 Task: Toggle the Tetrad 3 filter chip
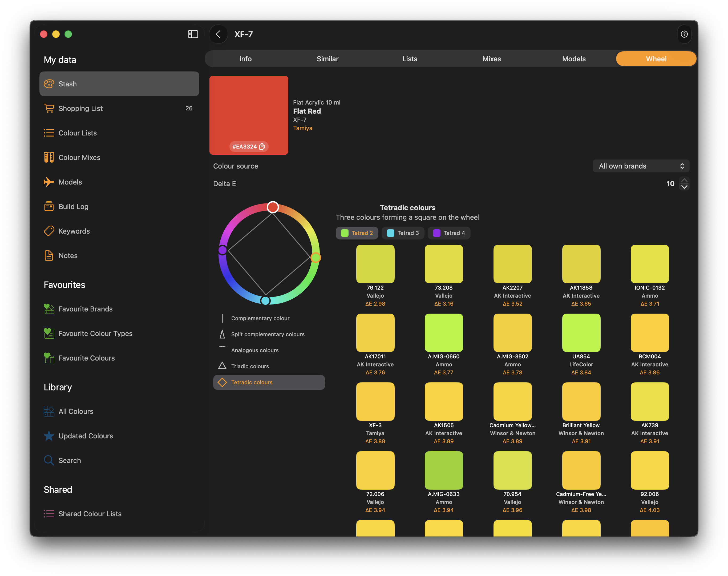pos(403,233)
